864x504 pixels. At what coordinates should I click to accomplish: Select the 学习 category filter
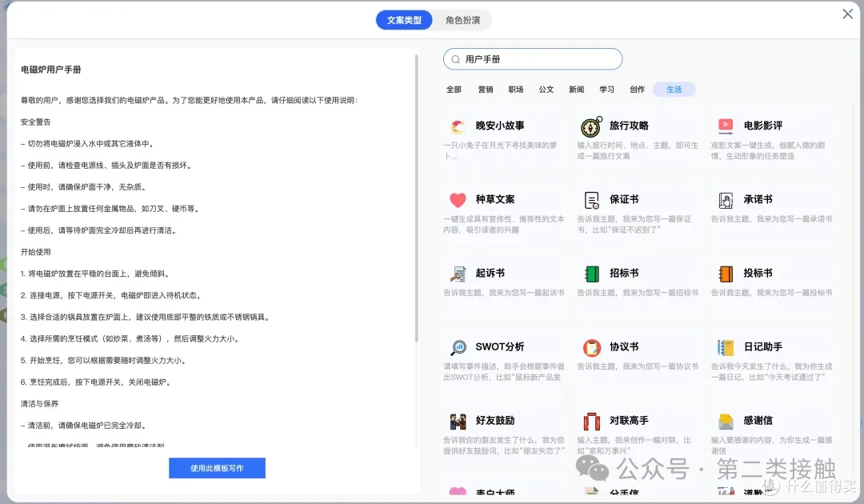(x=606, y=90)
